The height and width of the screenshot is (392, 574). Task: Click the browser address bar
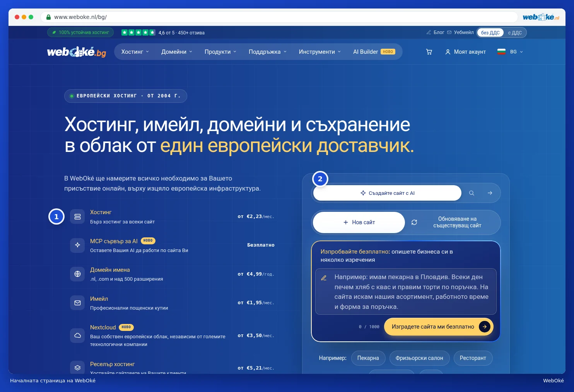click(279, 17)
